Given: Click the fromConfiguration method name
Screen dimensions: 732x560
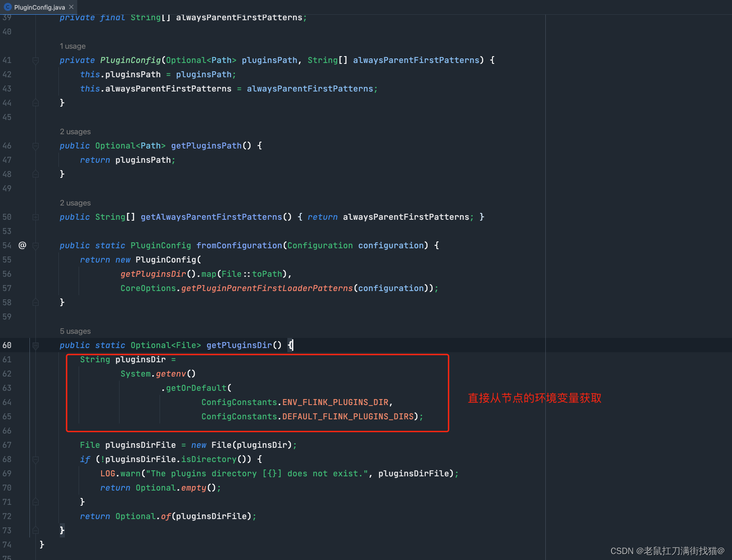Looking at the screenshot, I should coord(239,246).
